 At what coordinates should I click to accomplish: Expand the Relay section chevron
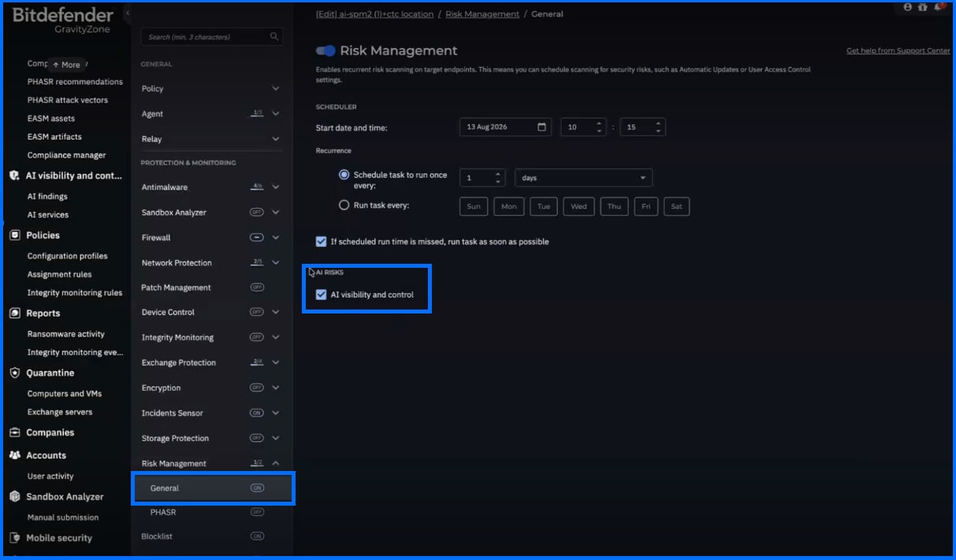tap(276, 139)
